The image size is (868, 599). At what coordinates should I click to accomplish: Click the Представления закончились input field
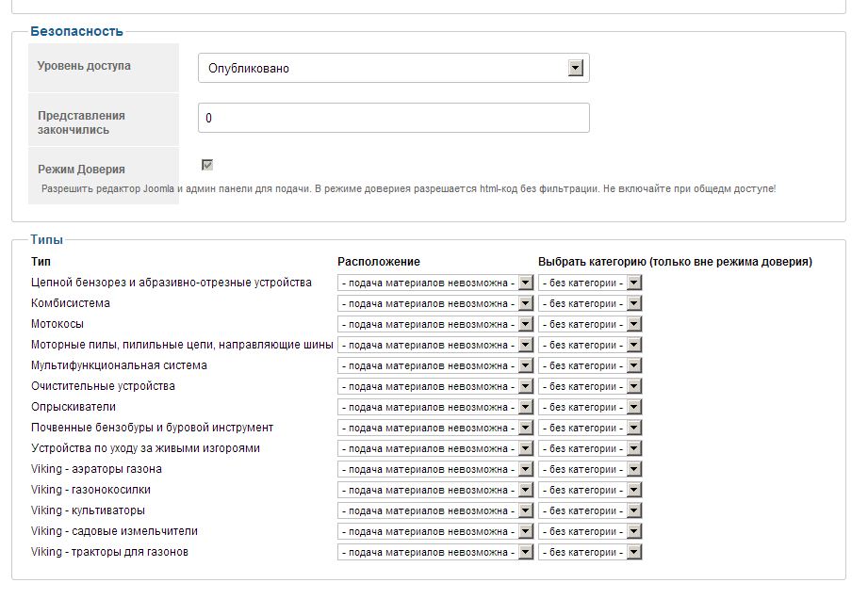(393, 118)
